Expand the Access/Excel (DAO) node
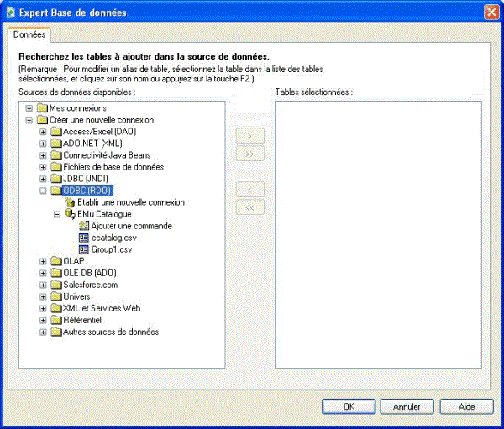 click(44, 132)
